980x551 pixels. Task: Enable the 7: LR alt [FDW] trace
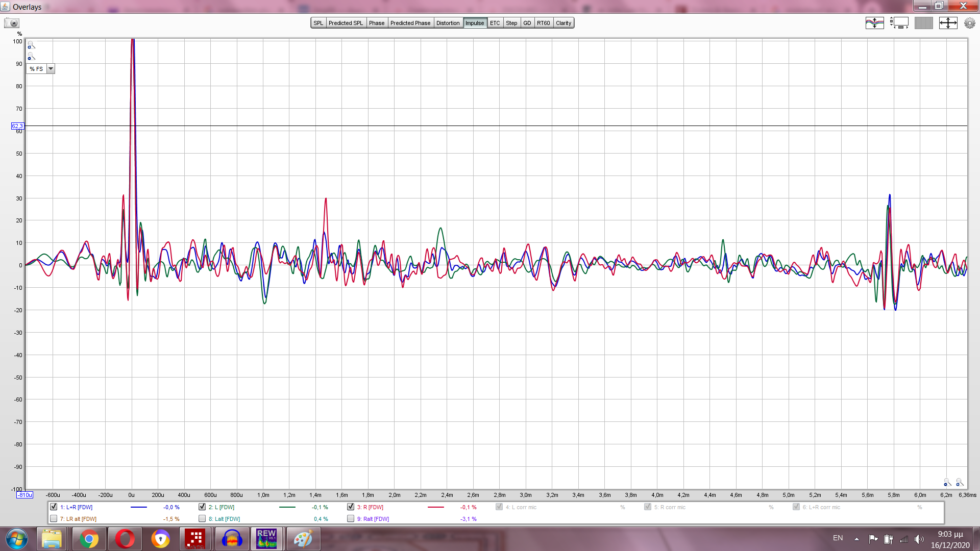coord(54,518)
